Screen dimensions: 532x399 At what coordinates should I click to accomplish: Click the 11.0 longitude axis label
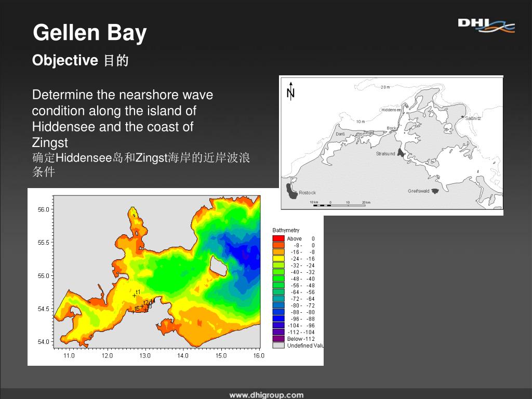[69, 355]
